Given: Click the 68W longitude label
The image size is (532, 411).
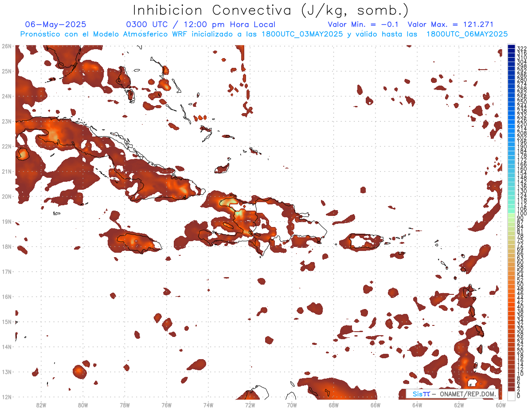Looking at the screenshot, I should tap(333, 405).
